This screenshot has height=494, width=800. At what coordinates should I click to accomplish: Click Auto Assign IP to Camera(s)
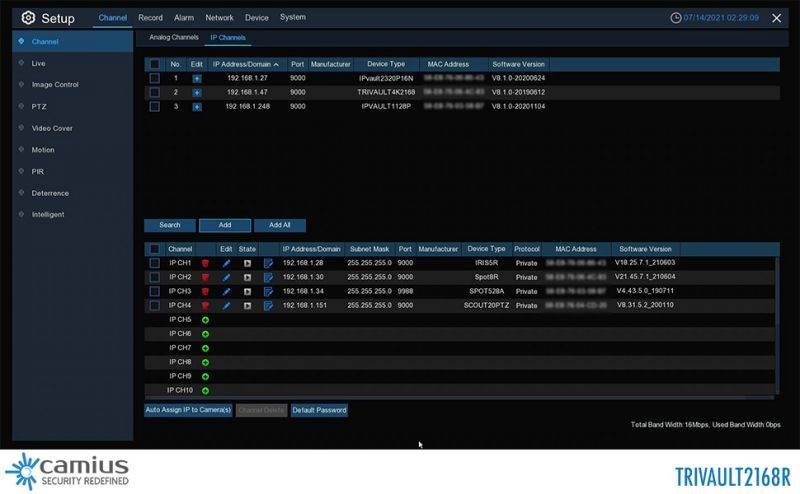point(188,410)
